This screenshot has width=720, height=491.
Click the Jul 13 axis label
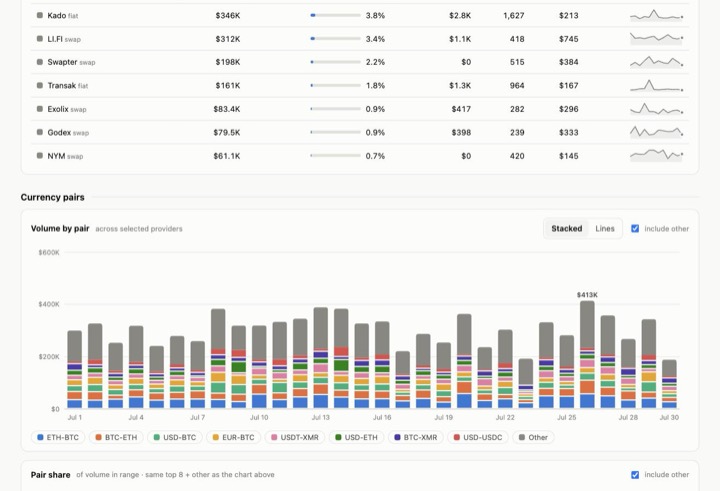[x=321, y=417]
